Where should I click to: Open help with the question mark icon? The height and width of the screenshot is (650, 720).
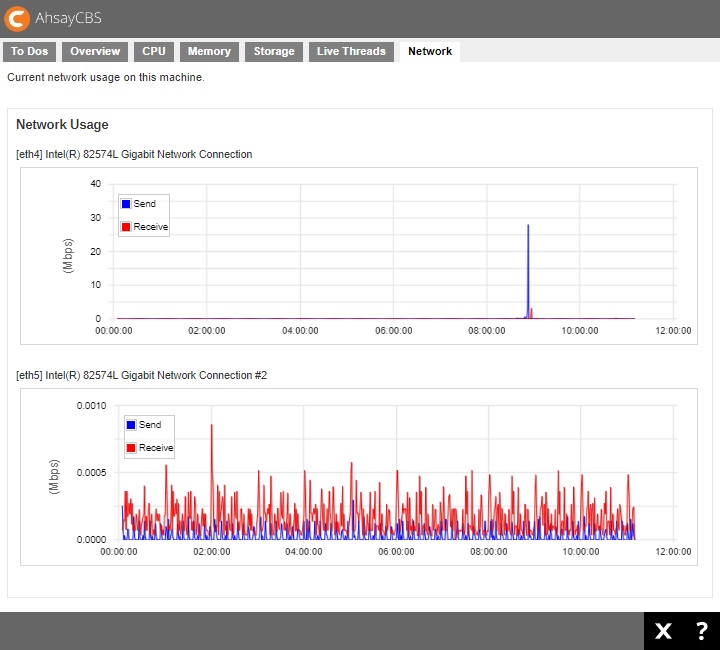pyautogui.click(x=701, y=631)
